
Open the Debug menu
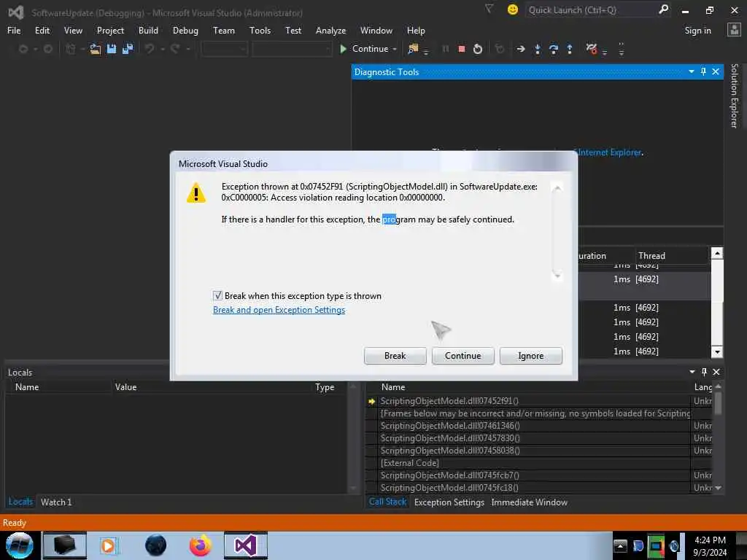185,31
